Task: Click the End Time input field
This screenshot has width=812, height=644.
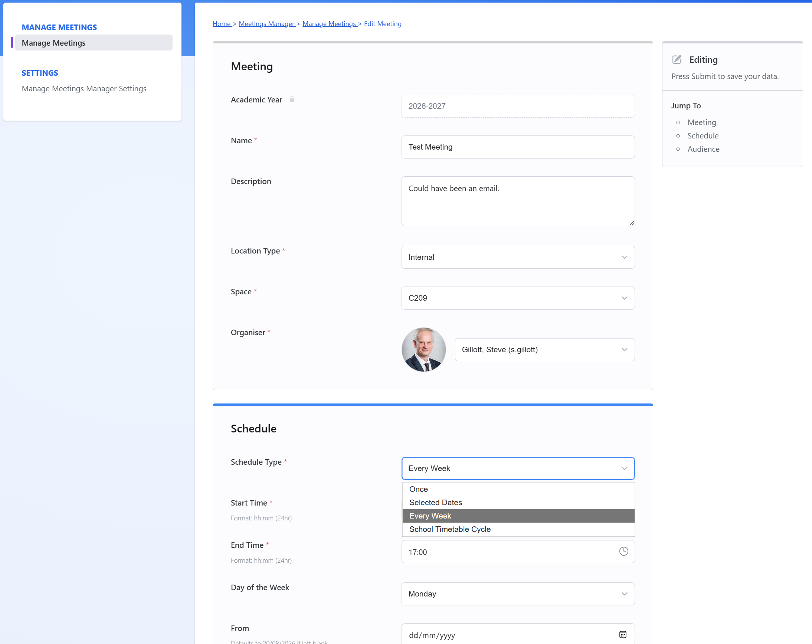Action: click(x=518, y=552)
